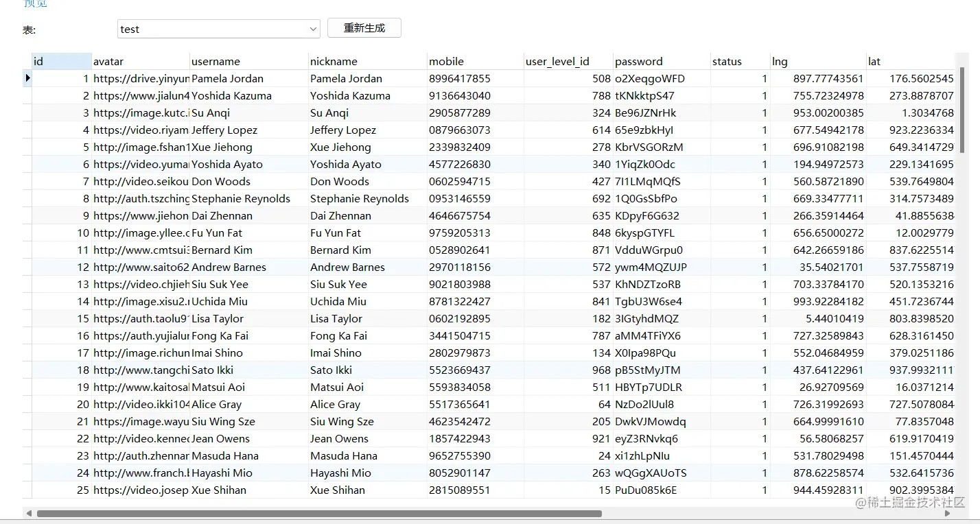Select mobile cell 0528902641
Screen dimensions: 980x524
[x=476, y=250]
